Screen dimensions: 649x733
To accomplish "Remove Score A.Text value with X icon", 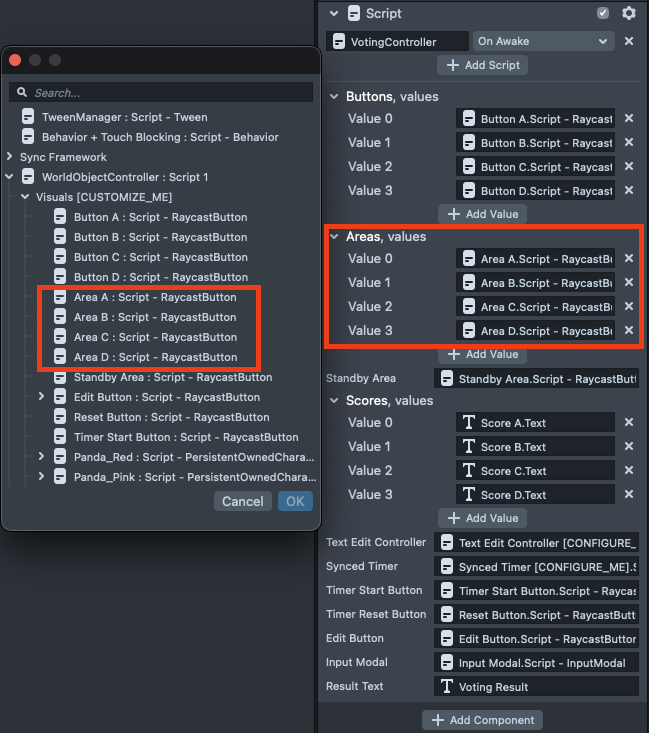I will pos(629,423).
